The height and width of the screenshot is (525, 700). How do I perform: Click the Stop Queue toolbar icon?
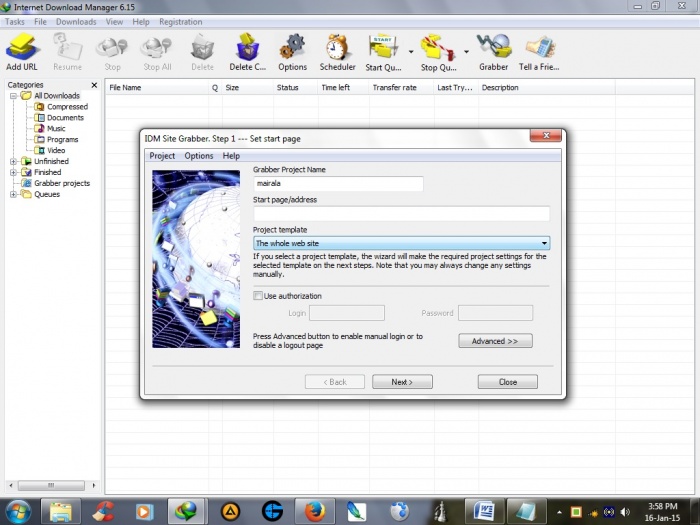438,52
